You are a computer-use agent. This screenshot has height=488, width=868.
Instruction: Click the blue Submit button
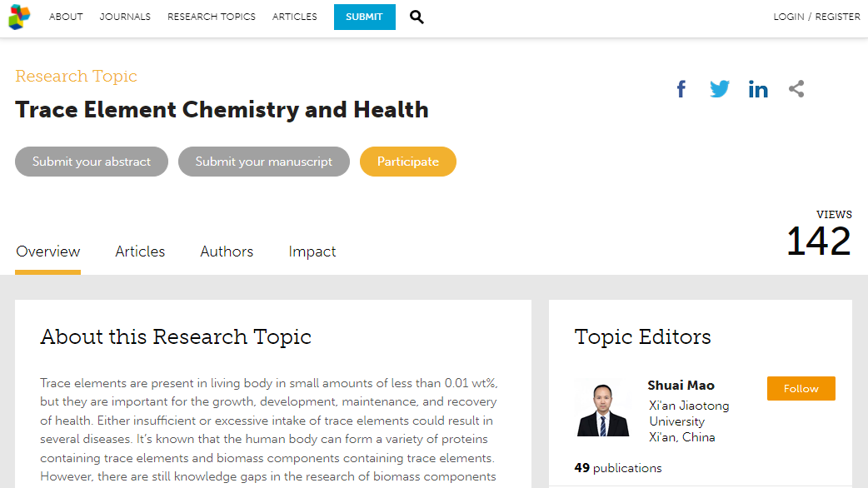click(x=364, y=17)
